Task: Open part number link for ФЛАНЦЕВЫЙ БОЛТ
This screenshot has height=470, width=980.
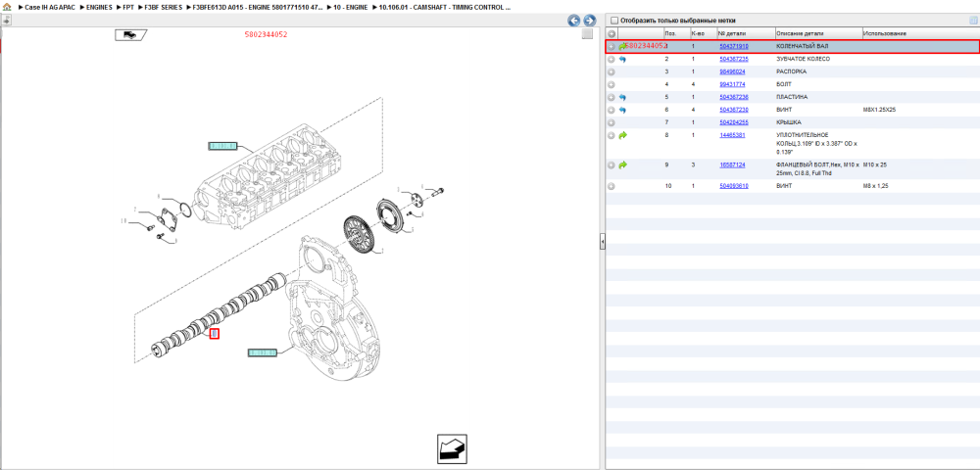Action: 732,164
